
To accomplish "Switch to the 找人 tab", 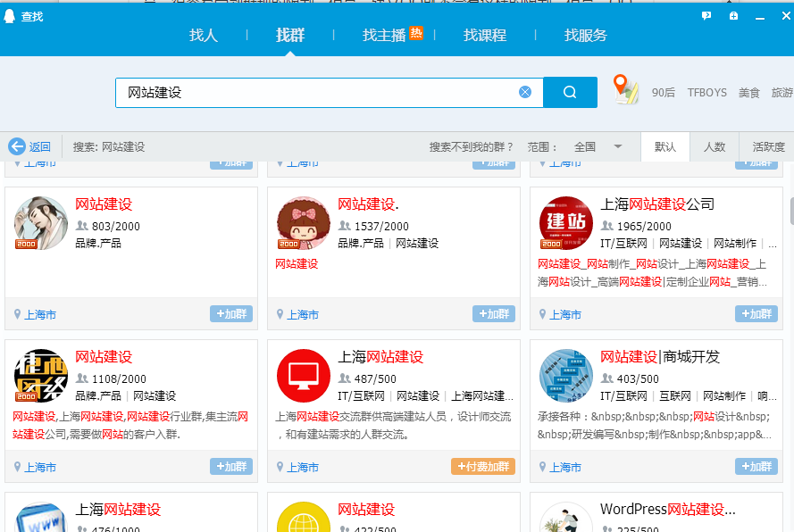I will [204, 35].
